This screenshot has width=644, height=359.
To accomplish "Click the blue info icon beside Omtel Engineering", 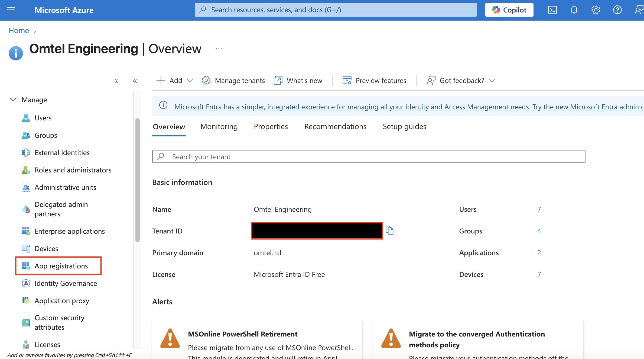I will pyautogui.click(x=16, y=53).
